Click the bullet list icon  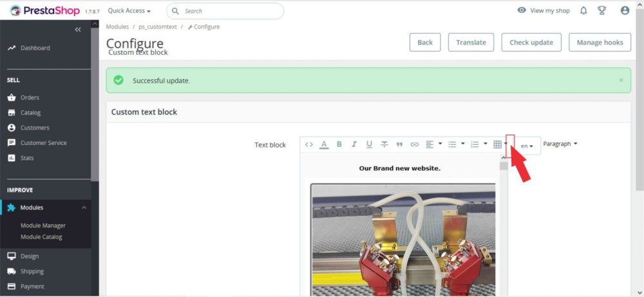pyautogui.click(x=452, y=144)
